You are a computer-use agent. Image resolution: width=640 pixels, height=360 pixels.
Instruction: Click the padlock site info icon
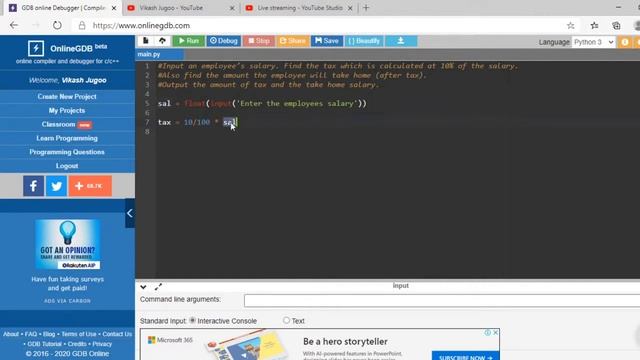[82, 26]
